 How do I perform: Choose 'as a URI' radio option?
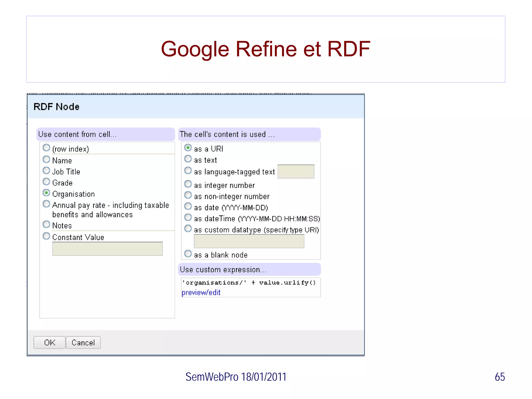188,148
